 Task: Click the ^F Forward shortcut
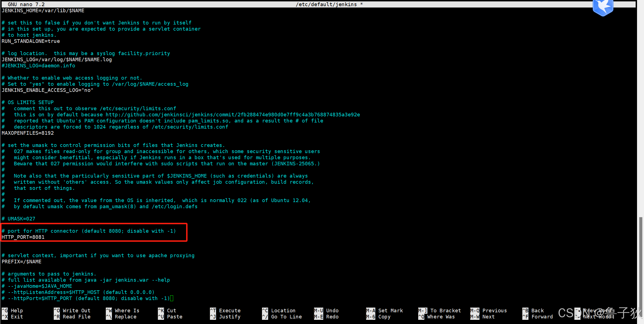pyautogui.click(x=538, y=316)
